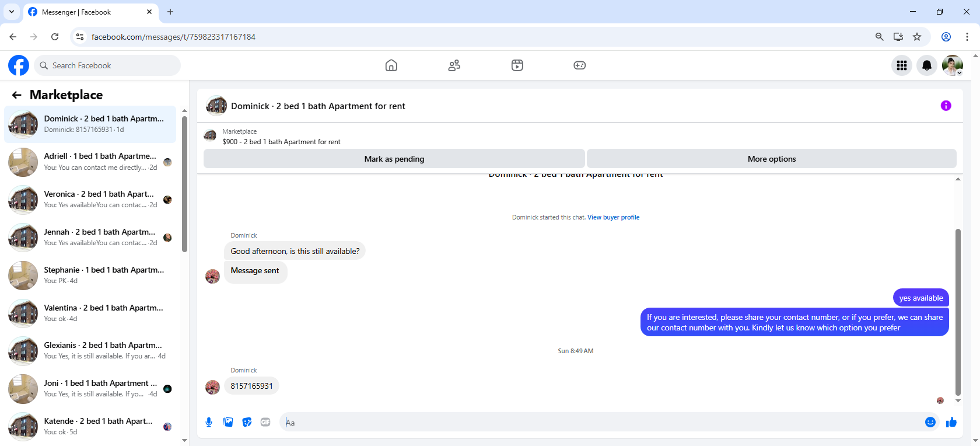The image size is (980, 446).
Task: Click the install app icon in address bar
Action: (x=898, y=37)
